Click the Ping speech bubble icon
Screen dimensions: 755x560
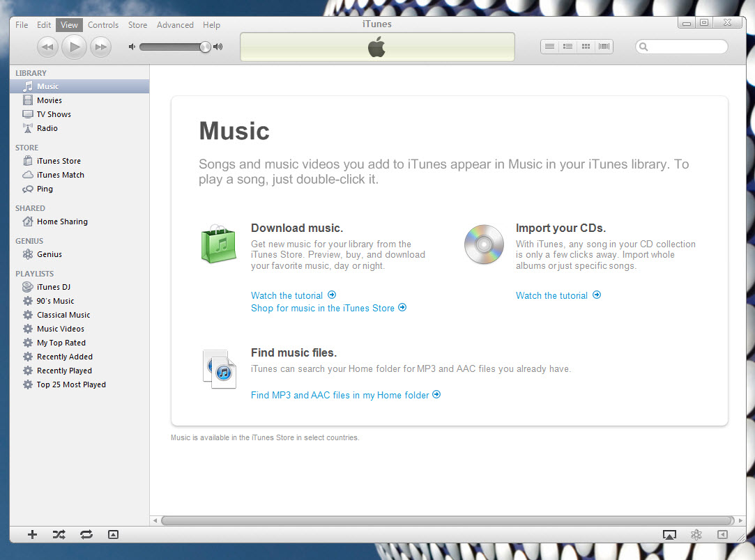point(28,189)
